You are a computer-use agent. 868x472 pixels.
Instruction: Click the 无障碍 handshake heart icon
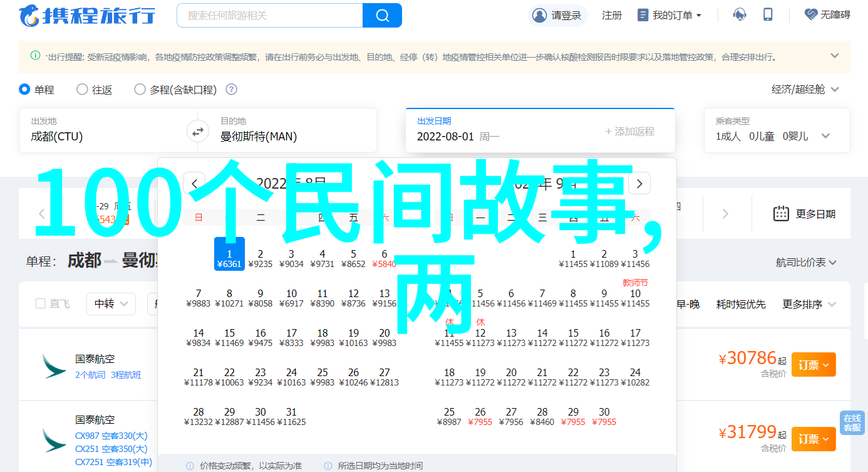812,14
